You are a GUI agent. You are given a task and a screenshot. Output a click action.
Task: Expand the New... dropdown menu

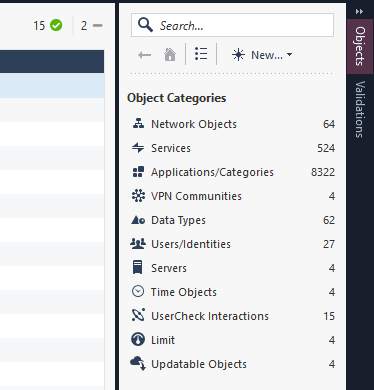pos(262,55)
